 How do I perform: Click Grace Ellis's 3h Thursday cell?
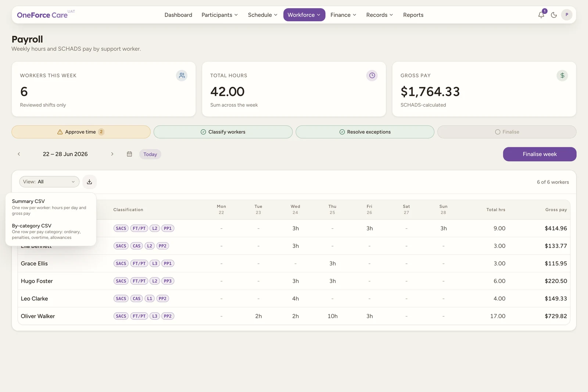coord(333,263)
